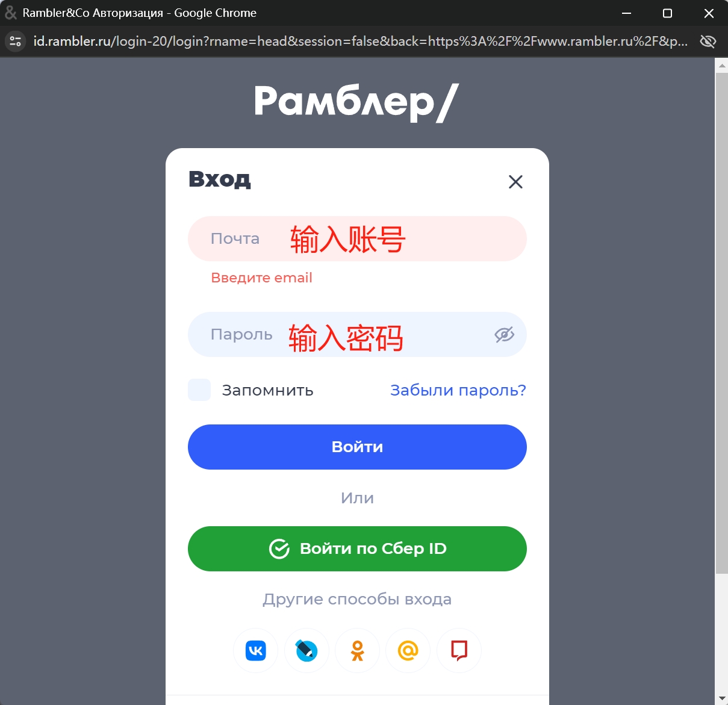Select the red speech-bubble login icon
This screenshot has width=728, height=705.
(x=459, y=651)
